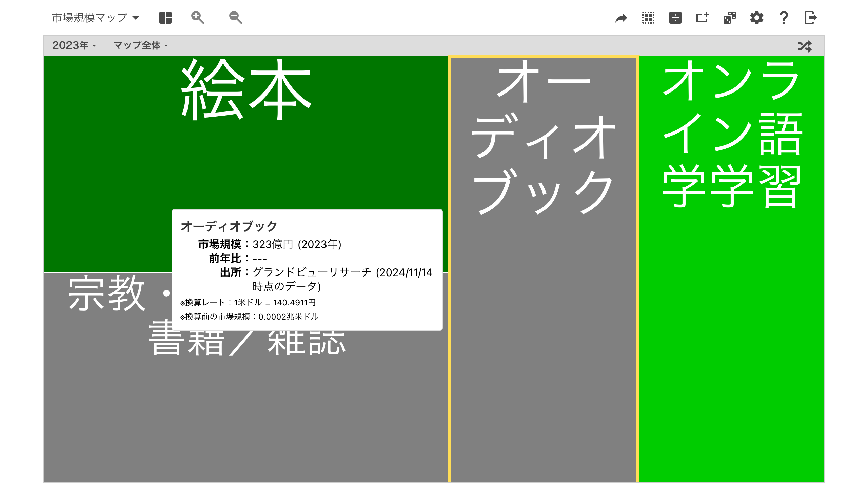868x488 pixels.
Task: Click the treemap layout icon
Action: 165,18
